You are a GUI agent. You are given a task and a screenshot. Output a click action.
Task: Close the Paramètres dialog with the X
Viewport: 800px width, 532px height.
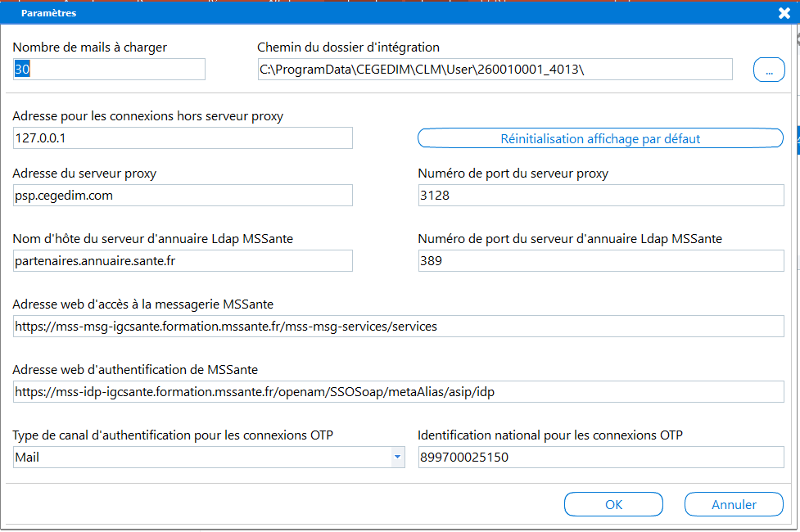point(784,13)
